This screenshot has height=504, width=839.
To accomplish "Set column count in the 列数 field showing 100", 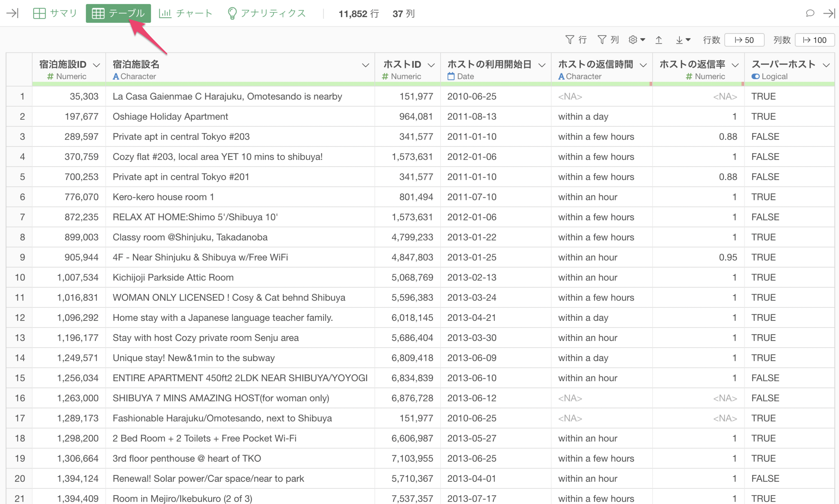I will (x=815, y=40).
